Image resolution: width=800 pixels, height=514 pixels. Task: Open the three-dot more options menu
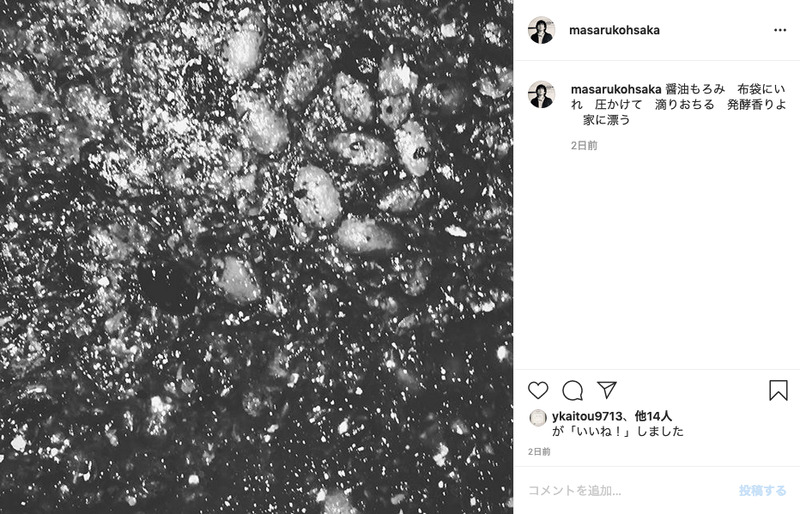tap(780, 30)
